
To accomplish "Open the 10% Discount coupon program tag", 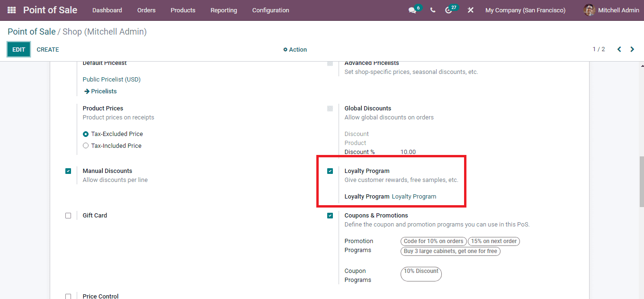I will click(x=420, y=274).
